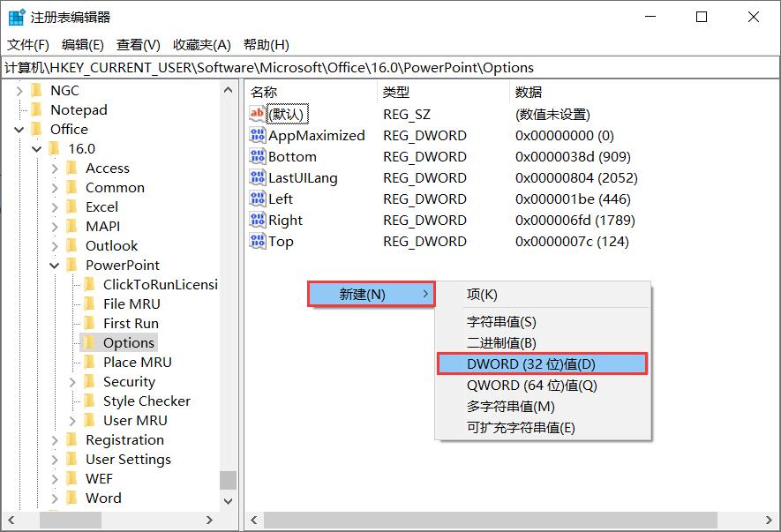Click the Style Checker folder icon
Image resolution: width=781 pixels, height=532 pixels.
click(89, 401)
